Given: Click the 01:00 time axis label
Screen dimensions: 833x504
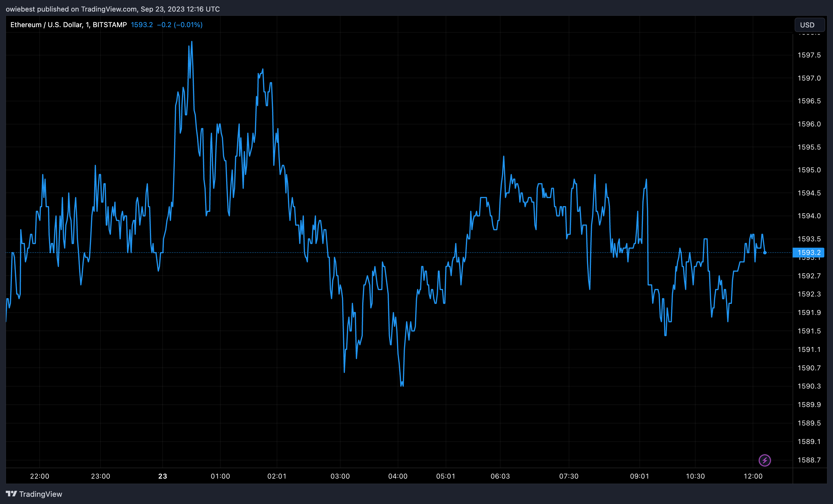Looking at the screenshot, I should (x=220, y=476).
